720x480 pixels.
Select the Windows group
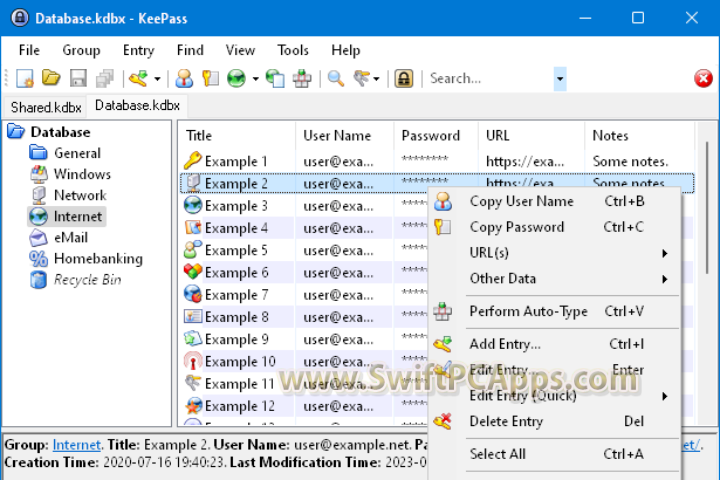pyautogui.click(x=82, y=174)
